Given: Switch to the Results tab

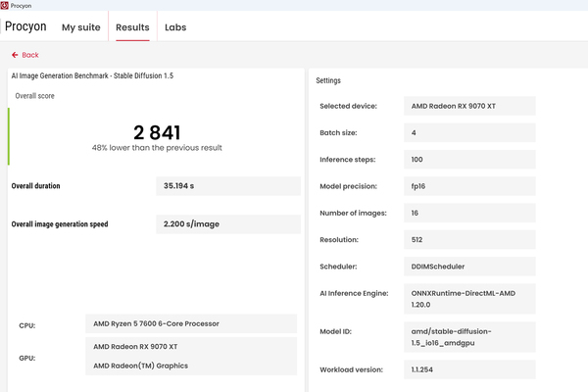Looking at the screenshot, I should tap(132, 27).
